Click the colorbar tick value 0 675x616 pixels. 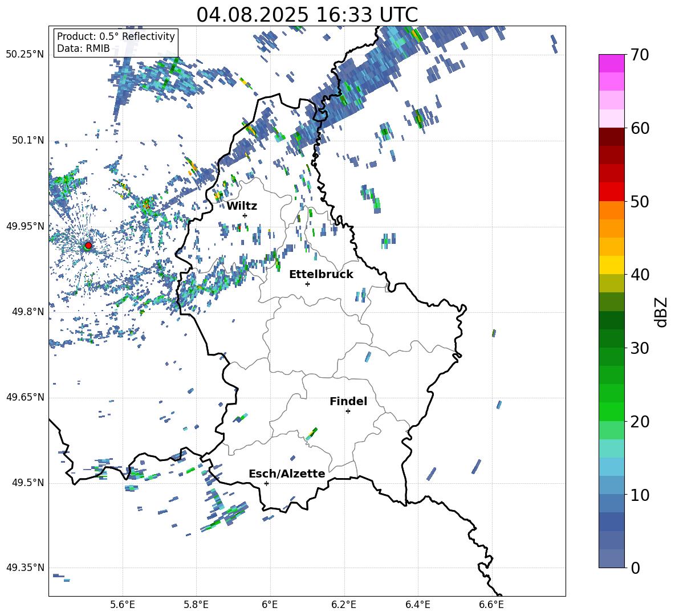pos(635,568)
